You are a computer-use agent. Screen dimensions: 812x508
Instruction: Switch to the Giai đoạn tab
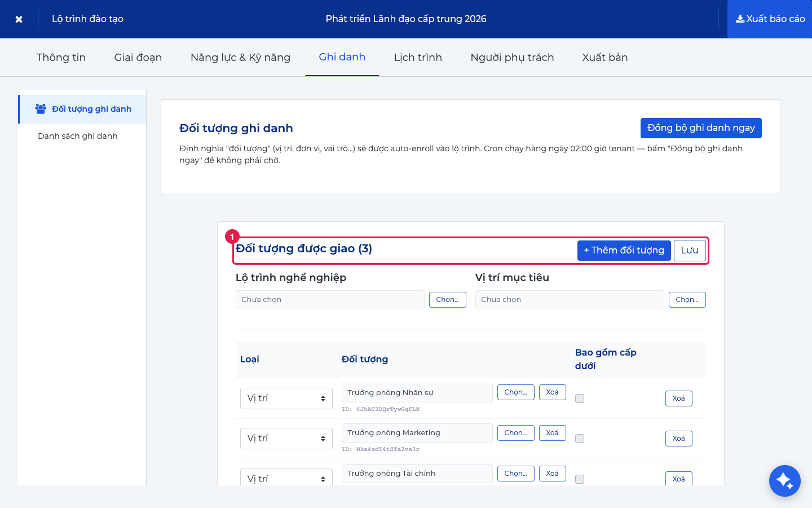click(138, 57)
